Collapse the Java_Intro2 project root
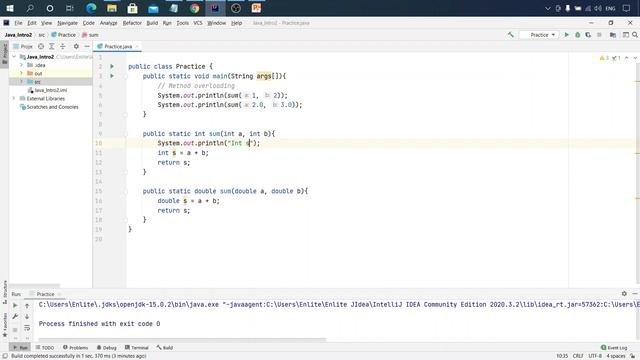 (x=14, y=57)
